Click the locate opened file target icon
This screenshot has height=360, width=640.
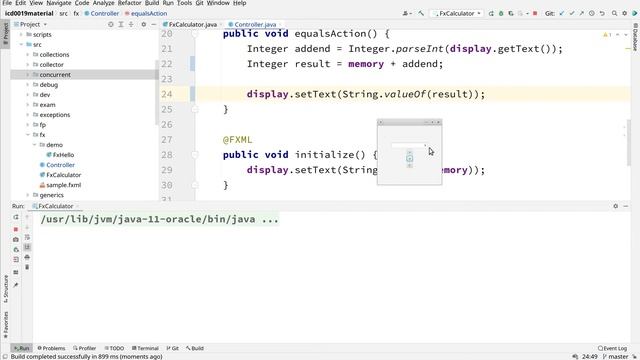[x=111, y=24]
